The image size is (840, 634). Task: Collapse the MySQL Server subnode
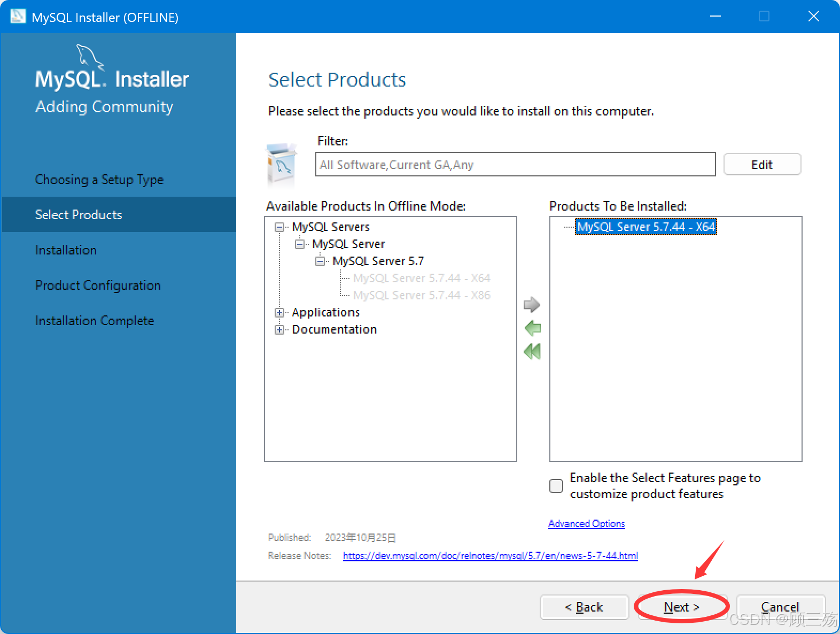(299, 244)
